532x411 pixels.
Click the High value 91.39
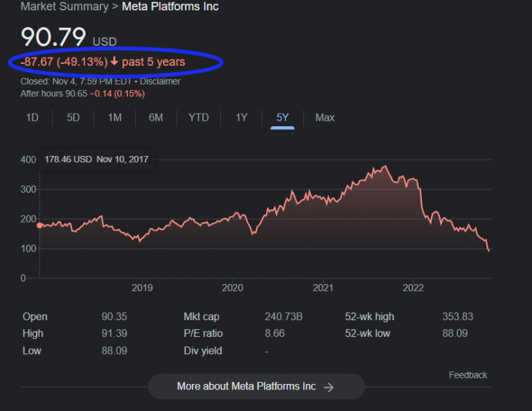point(114,333)
